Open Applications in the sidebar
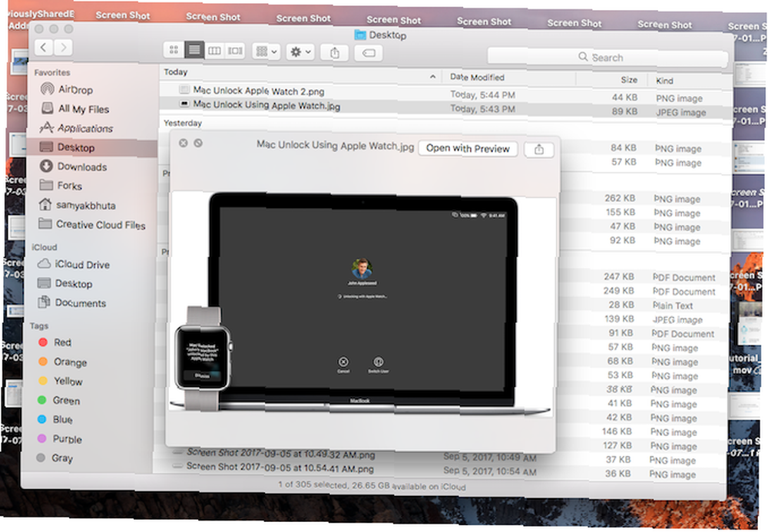 point(84,128)
